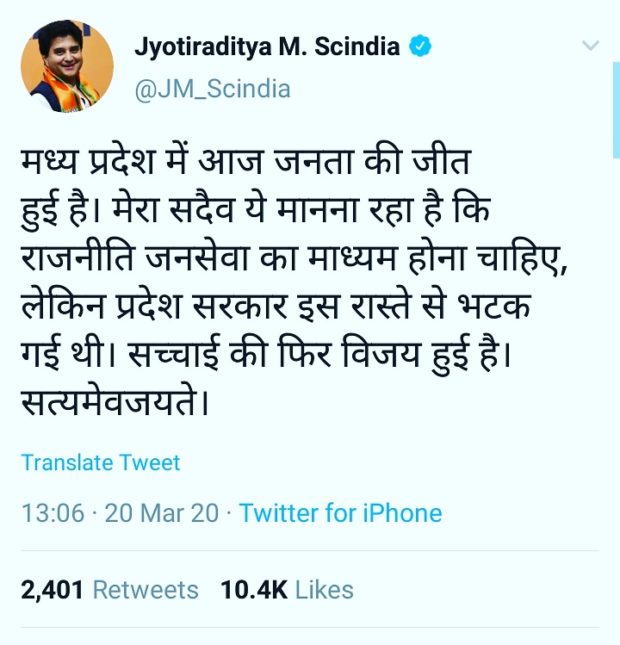This screenshot has width=620, height=645.
Task: Click tweet line beginning मध्य प्रदेश में
Action: tap(246, 161)
